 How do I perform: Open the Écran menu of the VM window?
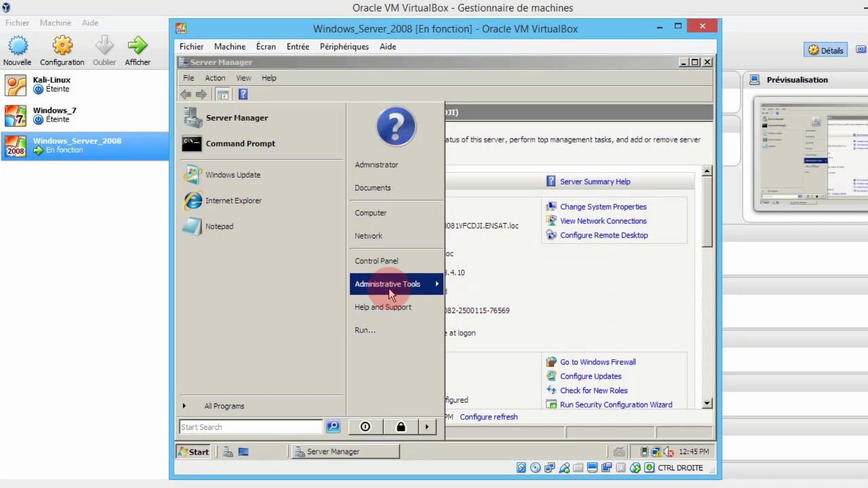coord(266,47)
